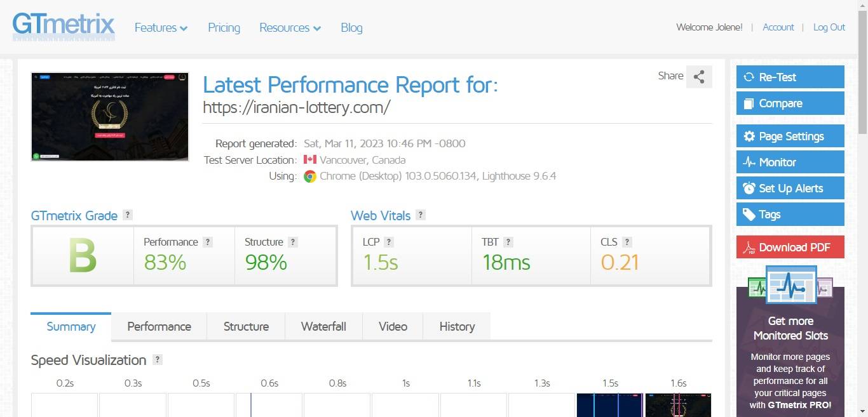Open Speed Visualization help icon
The image size is (868, 417).
pos(158,359)
